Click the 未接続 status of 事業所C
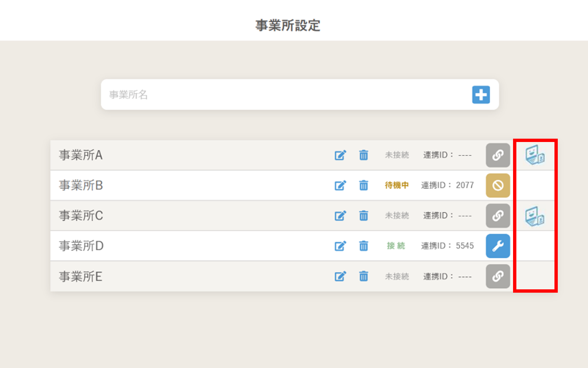588x368 pixels. point(397,215)
